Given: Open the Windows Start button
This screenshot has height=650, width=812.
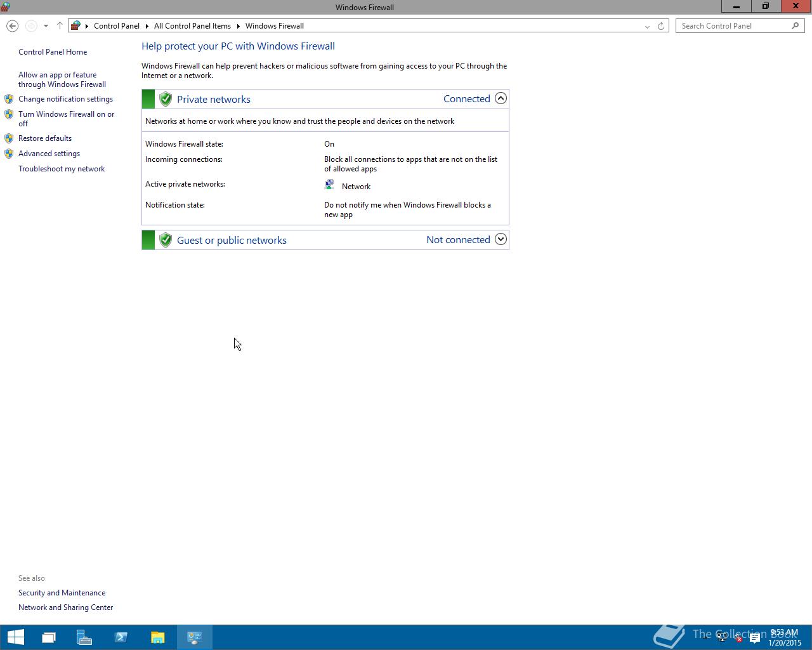Looking at the screenshot, I should click(x=15, y=637).
